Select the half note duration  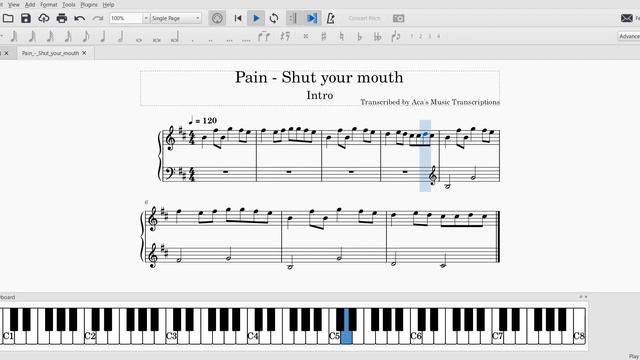click(x=121, y=36)
